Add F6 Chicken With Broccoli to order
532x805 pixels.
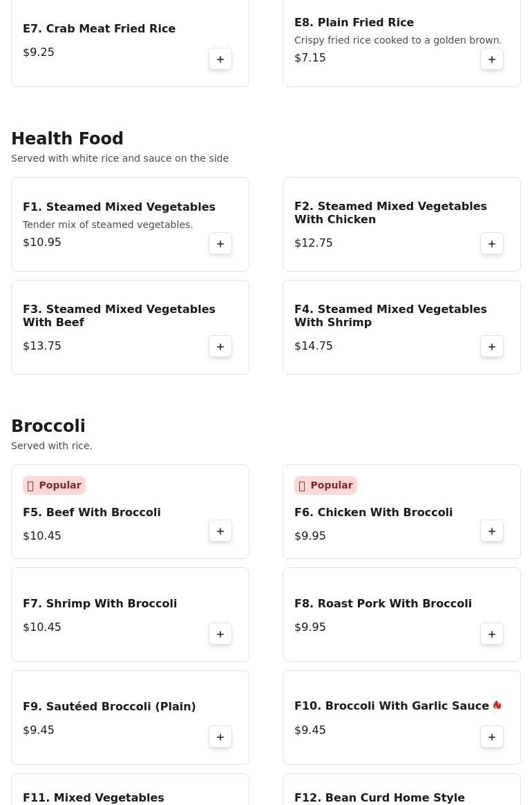pos(492,531)
